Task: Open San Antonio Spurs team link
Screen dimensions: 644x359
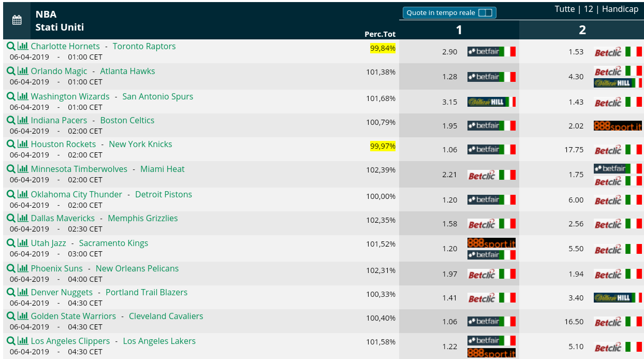Action: coord(157,96)
